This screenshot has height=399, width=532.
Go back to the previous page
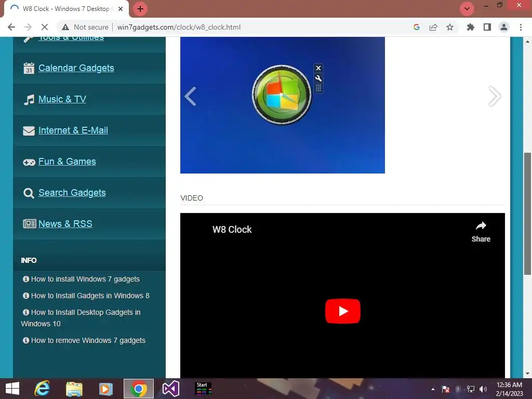[11, 27]
